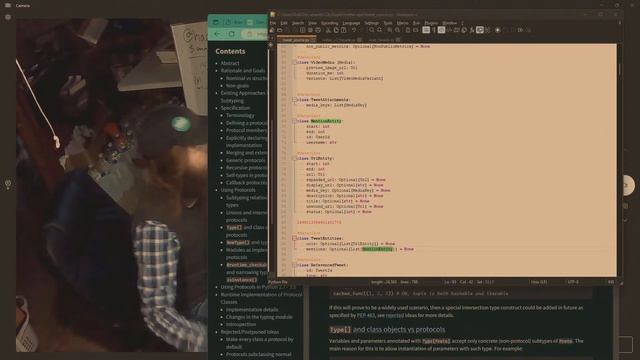640x360 pixels.
Task: Follow the rejected ideas link in the article
Action: [x=394, y=315]
